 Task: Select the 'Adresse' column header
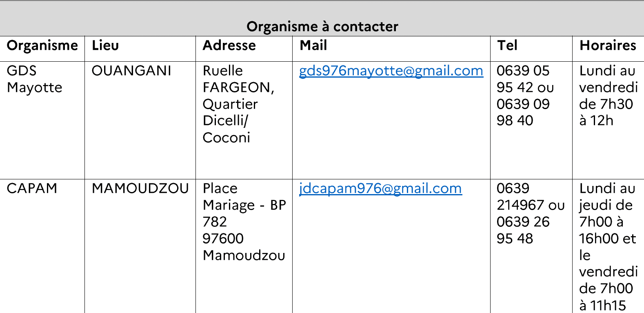click(229, 45)
